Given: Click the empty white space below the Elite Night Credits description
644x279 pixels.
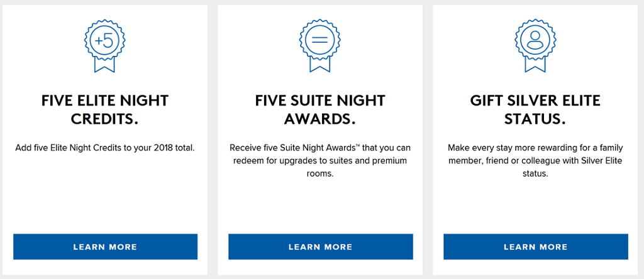Looking at the screenshot, I should tap(105, 195).
